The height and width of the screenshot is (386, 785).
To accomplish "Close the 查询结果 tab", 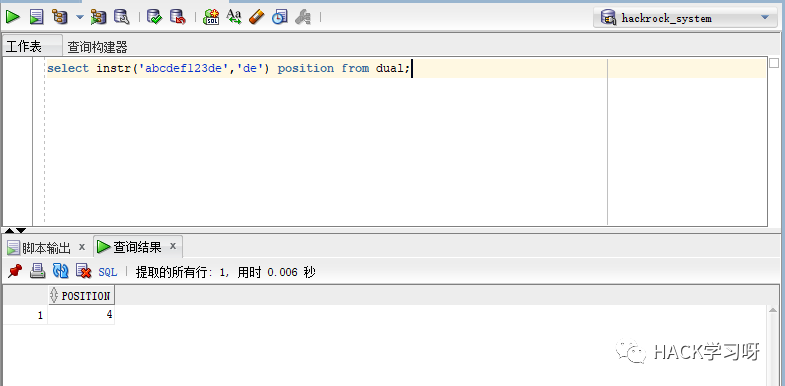I will [x=173, y=246].
